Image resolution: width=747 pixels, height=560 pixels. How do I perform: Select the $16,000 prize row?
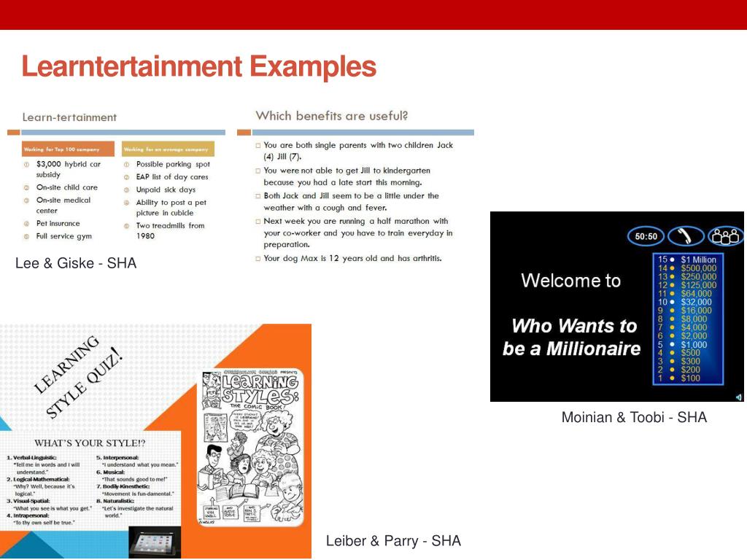(685, 311)
